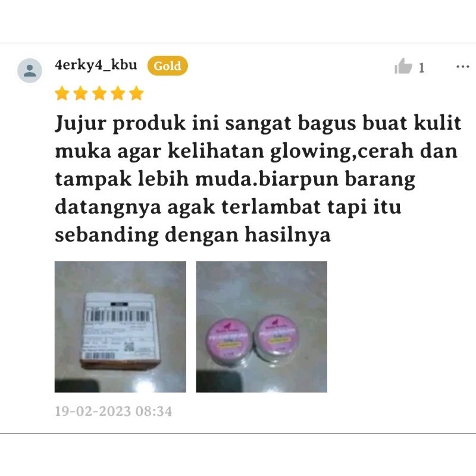This screenshot has width=476, height=476.
Task: Open username 4erky4_kbu profile
Action: [96, 65]
